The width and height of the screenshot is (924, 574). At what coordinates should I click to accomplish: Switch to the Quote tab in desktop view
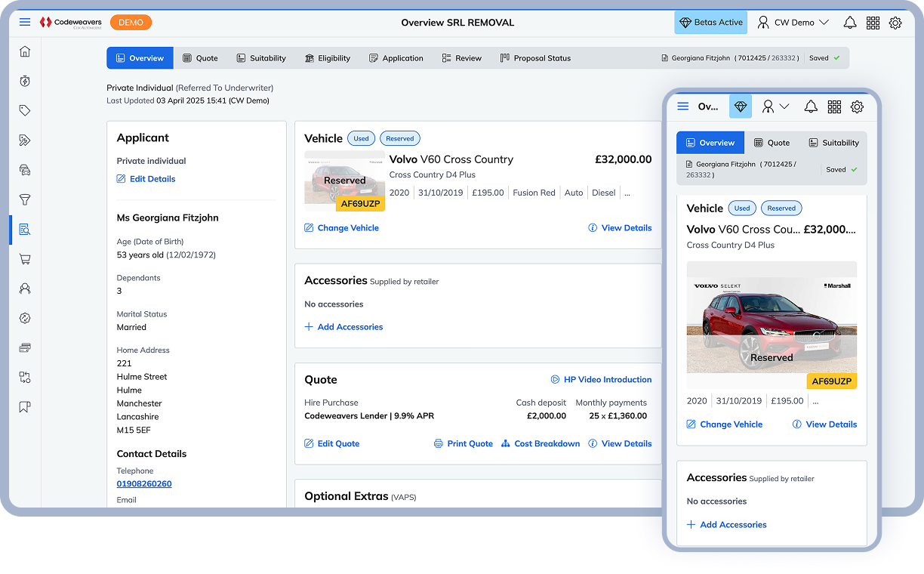[x=200, y=58]
